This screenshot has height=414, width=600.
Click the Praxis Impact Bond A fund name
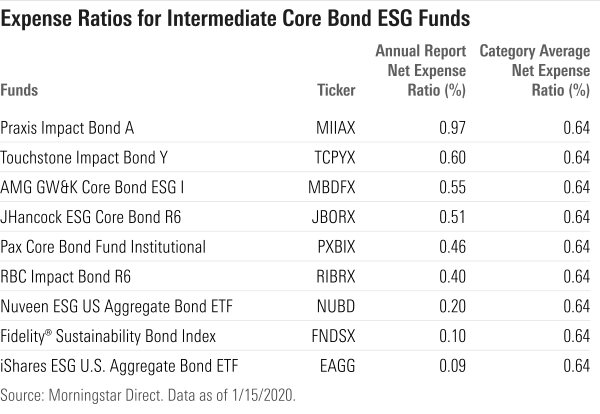tap(68, 128)
